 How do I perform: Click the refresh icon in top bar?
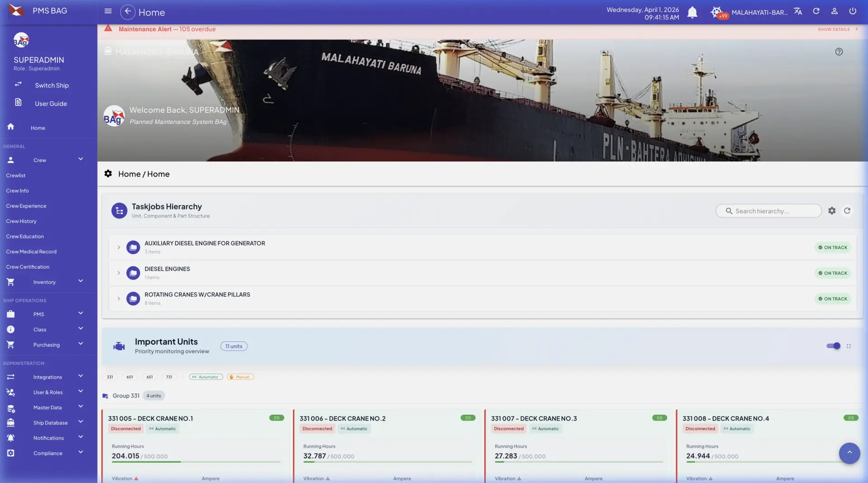pos(816,11)
